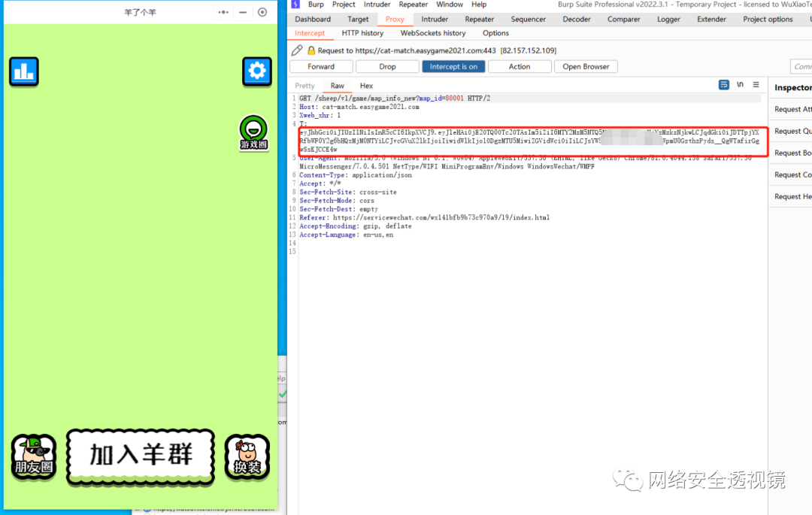The image size is (812, 515).
Task: Expand the Request Query inspector section
Action: tap(791, 131)
